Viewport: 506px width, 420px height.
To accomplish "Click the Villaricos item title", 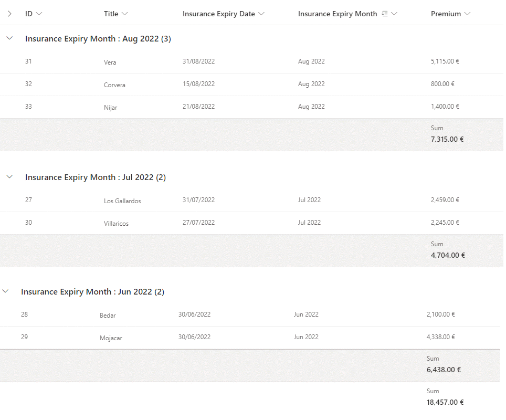I will (116, 224).
